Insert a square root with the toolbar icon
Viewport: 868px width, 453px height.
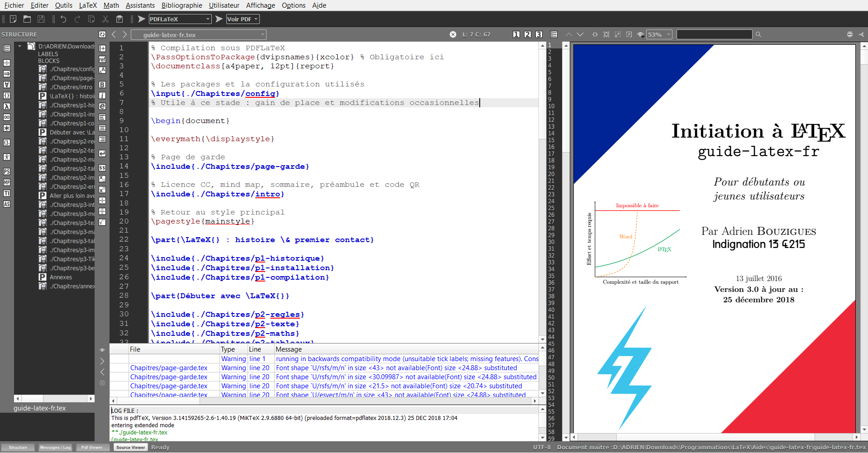[x=102, y=222]
